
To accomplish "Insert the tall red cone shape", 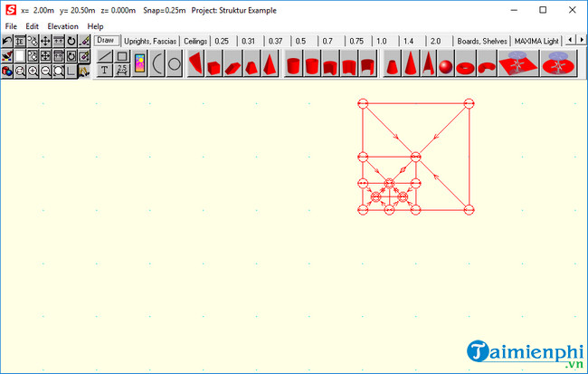I will (409, 64).
